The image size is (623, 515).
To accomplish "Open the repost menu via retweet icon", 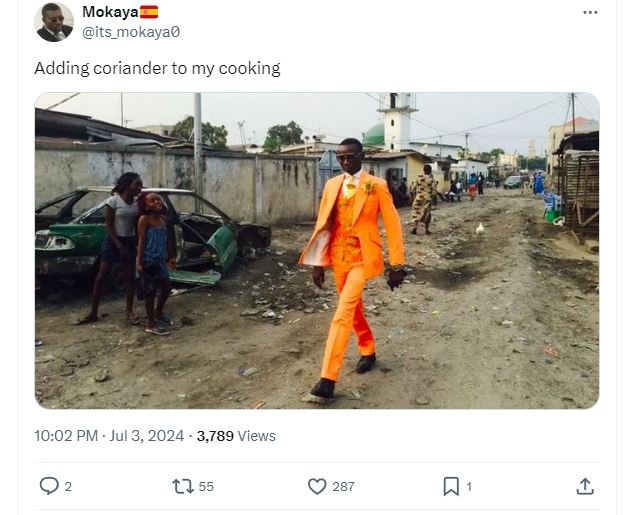I will pos(183,486).
